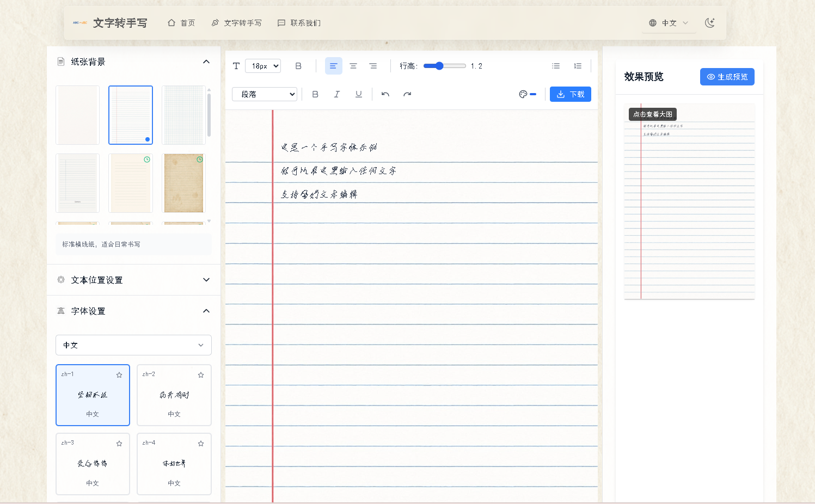This screenshot has height=504, width=815.
Task: Open the 段落 paragraph style dropdown
Action: click(x=265, y=94)
